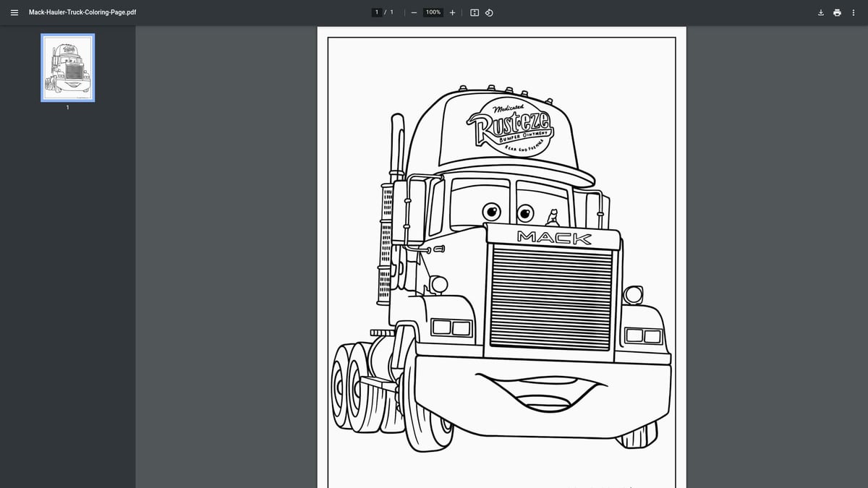
Task: Click the "/ 1" page count label
Action: [389, 12]
